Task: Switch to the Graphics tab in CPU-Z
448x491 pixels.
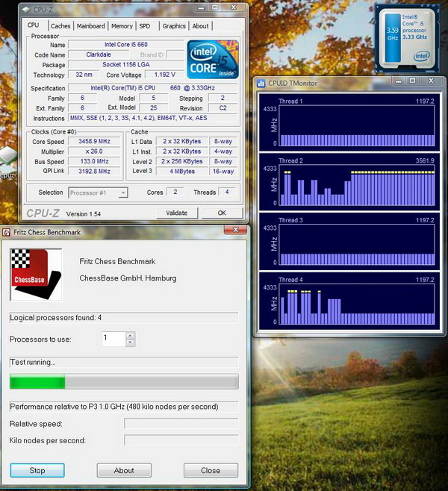Action: pyautogui.click(x=174, y=26)
